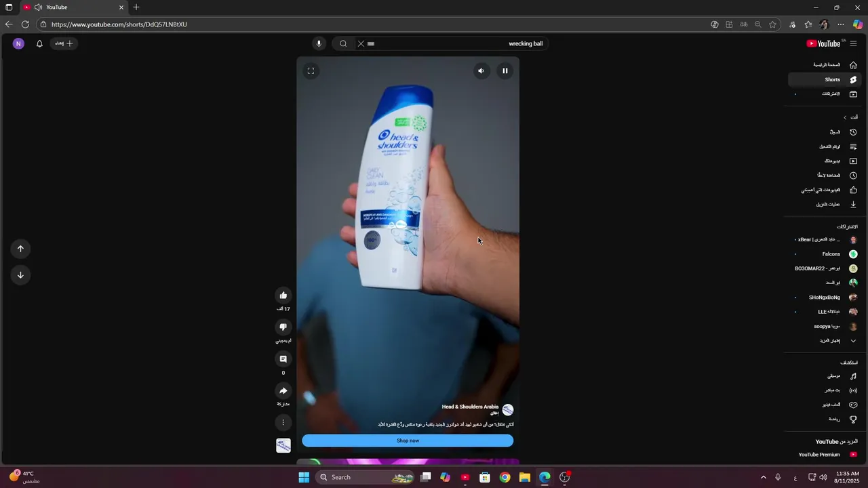Screen dimensions: 868x488
Task: Like the Head & Shoulders short
Action: click(x=283, y=296)
